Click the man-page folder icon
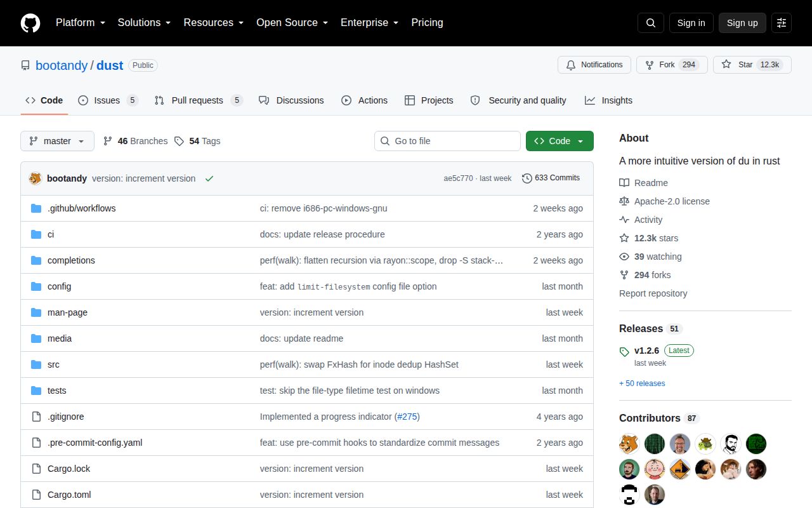This screenshot has width=812, height=508. pos(36,312)
